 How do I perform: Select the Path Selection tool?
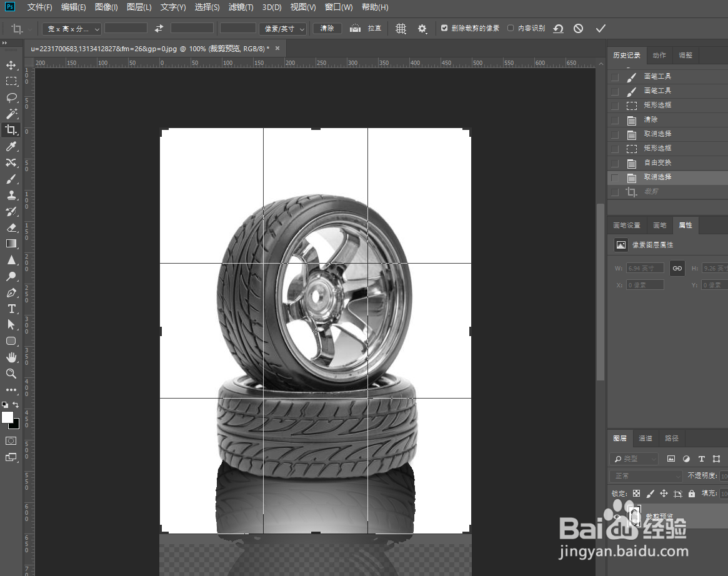tap(11, 325)
